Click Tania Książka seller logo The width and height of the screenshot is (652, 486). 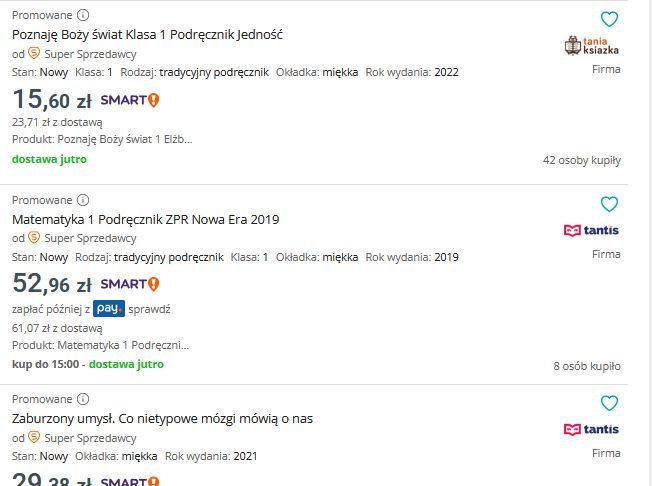592,45
